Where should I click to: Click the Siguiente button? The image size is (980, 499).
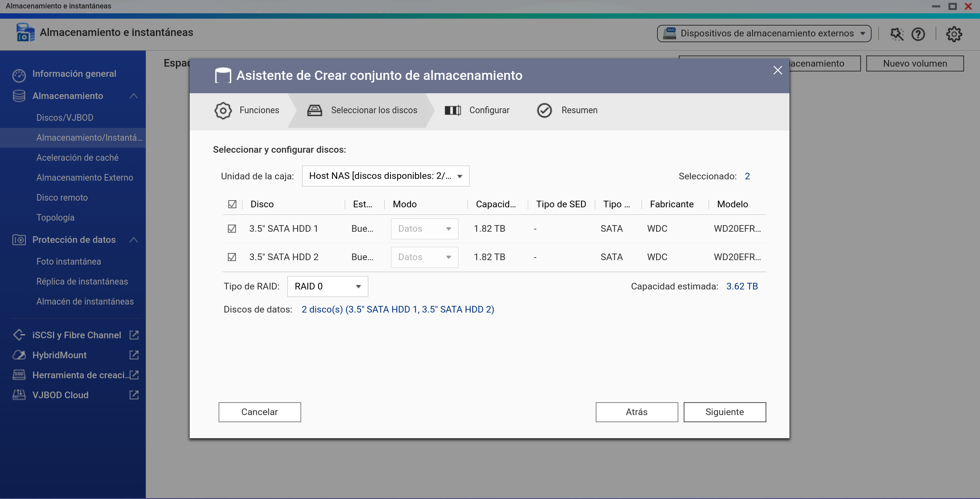coord(725,412)
